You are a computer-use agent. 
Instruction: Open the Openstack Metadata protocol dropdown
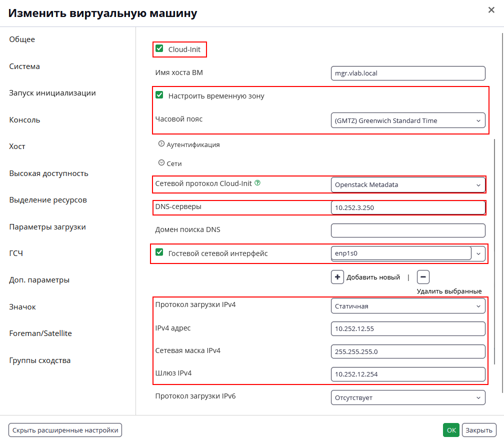[x=408, y=185]
